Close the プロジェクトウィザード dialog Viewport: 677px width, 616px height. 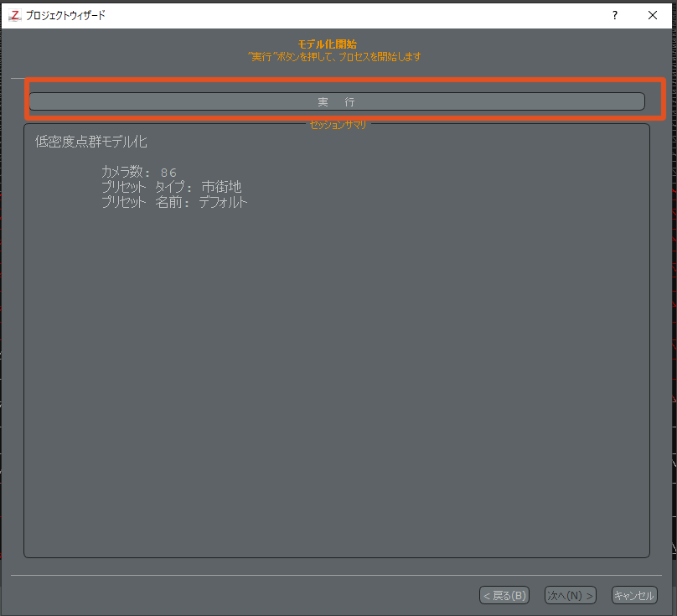(653, 16)
